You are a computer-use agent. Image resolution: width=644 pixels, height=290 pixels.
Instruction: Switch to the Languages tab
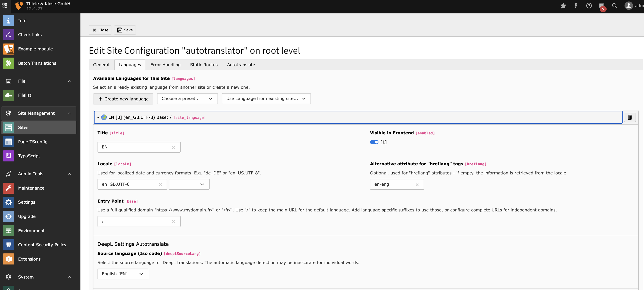[130, 64]
